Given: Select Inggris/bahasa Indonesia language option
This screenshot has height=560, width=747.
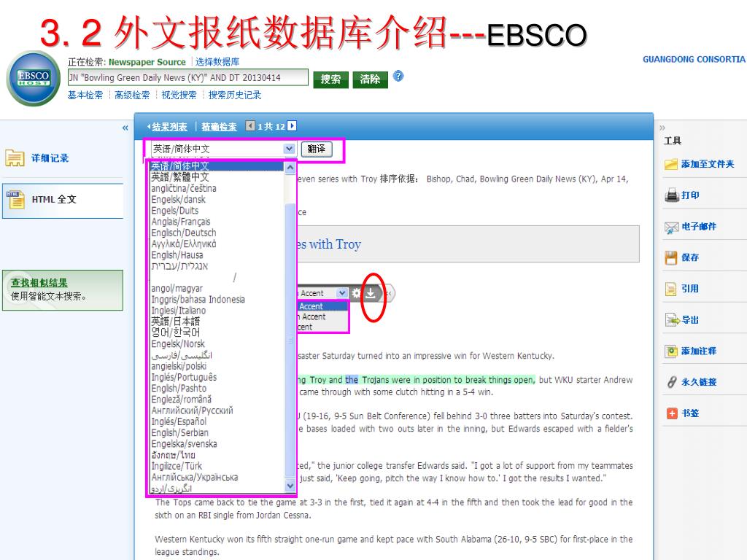Looking at the screenshot, I should 198,300.
